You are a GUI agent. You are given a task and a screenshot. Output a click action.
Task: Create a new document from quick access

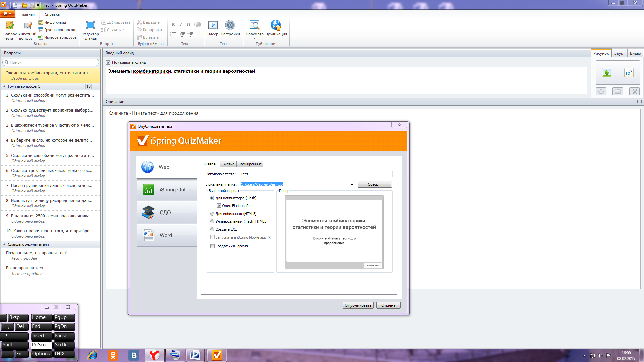15,5
